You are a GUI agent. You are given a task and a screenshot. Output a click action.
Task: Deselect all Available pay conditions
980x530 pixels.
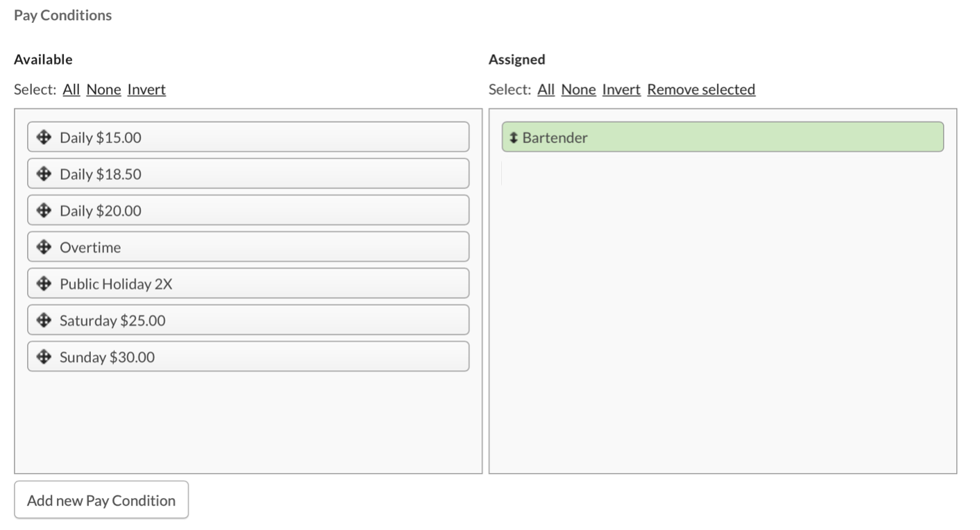point(103,89)
